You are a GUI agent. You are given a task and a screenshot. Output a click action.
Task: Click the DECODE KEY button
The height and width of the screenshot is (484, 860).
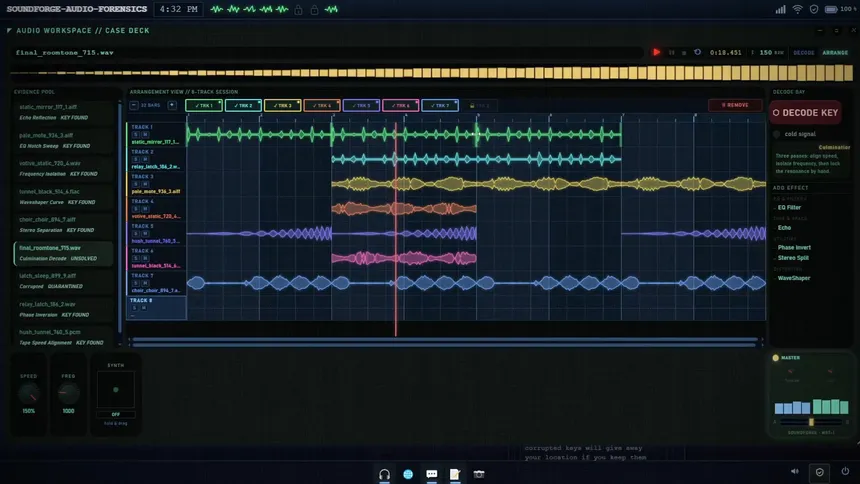point(805,112)
